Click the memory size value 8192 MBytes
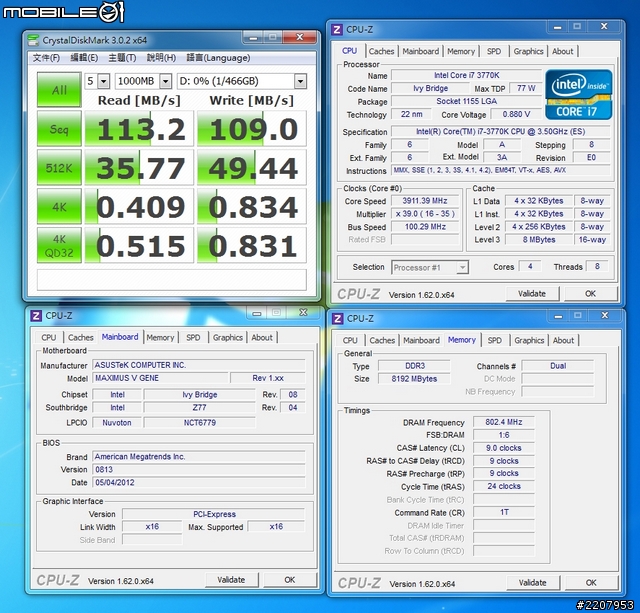The width and height of the screenshot is (640, 613). click(x=414, y=379)
